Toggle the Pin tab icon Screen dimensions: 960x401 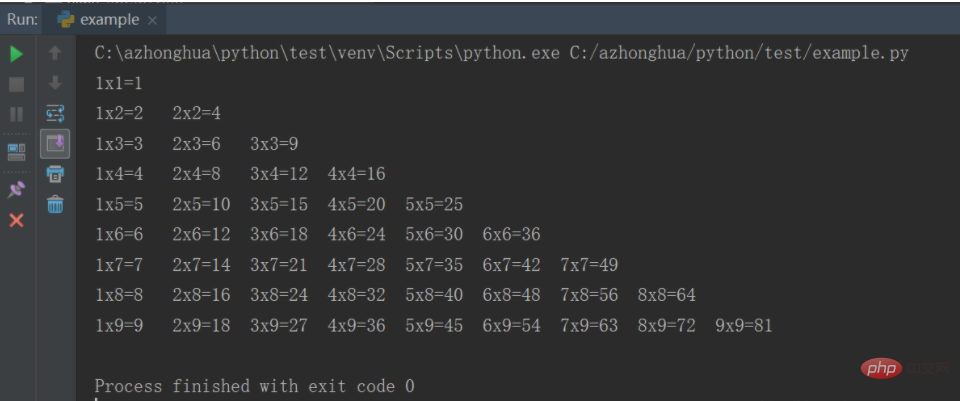point(16,189)
